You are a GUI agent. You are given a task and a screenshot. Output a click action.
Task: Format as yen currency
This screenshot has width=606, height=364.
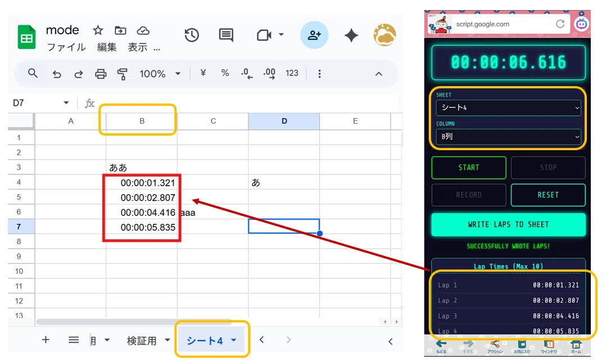point(203,73)
